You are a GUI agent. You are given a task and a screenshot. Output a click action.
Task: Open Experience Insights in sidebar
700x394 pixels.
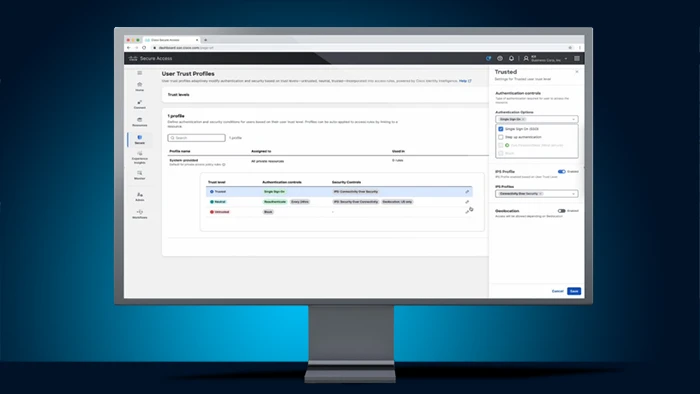[x=140, y=158]
